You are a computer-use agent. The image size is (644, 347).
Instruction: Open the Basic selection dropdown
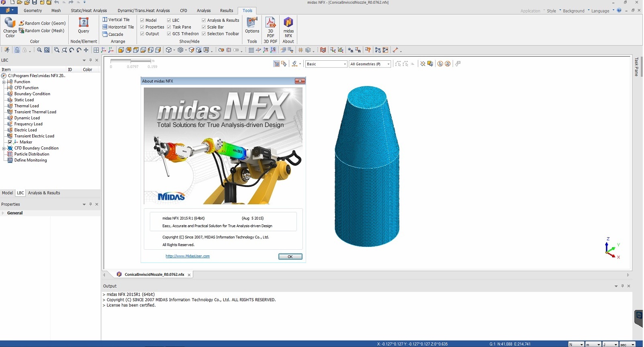pyautogui.click(x=326, y=64)
